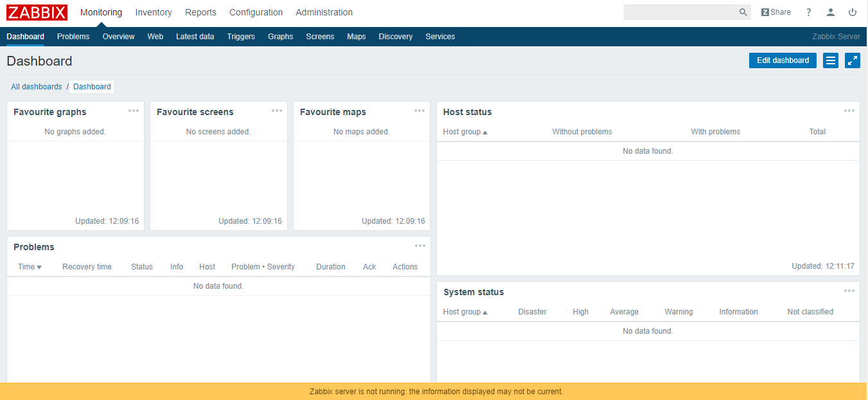Click the 'Information' severity column header

[738, 312]
